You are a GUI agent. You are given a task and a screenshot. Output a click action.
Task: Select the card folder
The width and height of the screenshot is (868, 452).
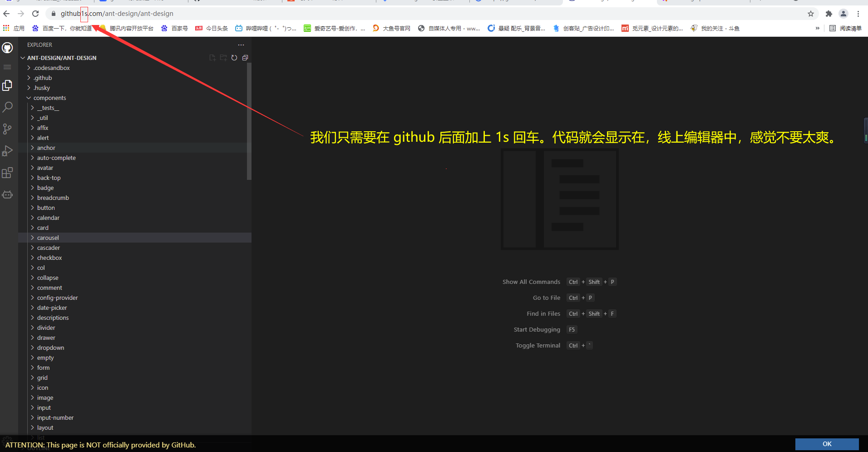(x=135, y=228)
